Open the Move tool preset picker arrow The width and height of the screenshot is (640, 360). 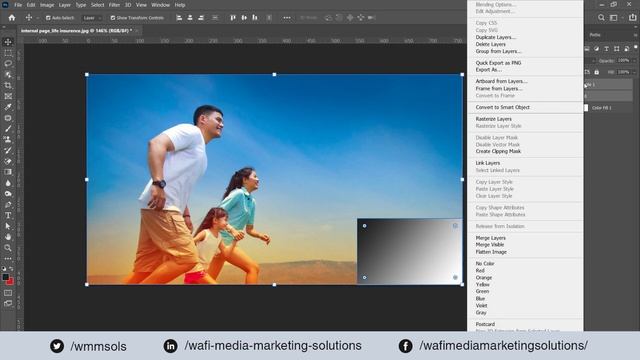coord(38,18)
